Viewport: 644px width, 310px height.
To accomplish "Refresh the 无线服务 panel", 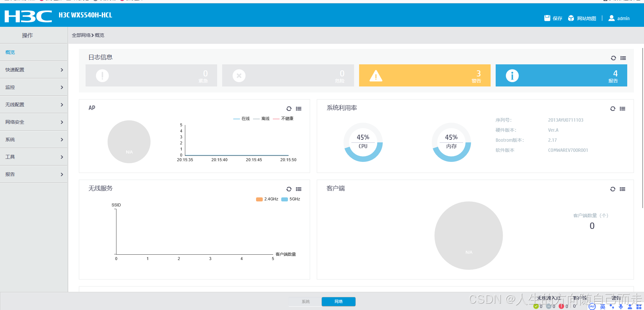I will click(289, 189).
